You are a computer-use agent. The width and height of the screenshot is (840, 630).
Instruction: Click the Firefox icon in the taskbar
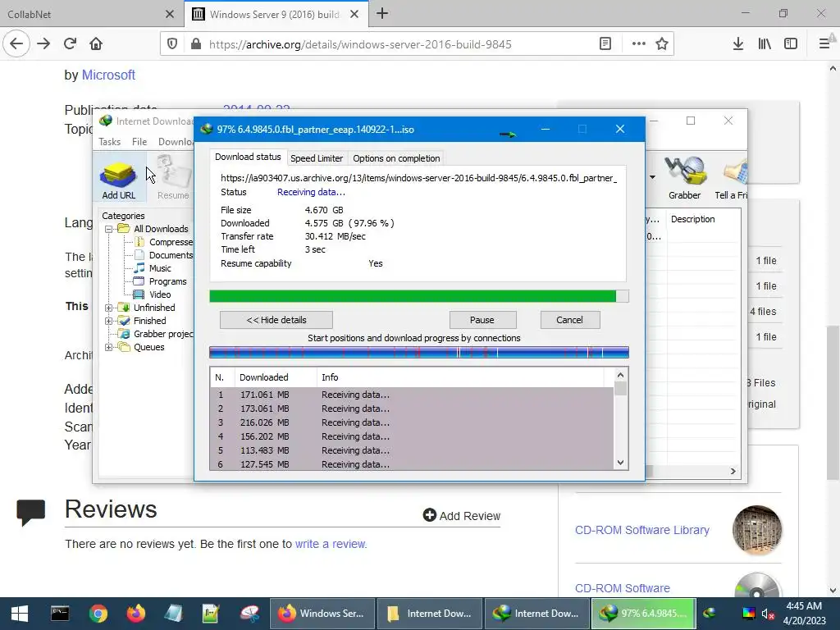135,614
